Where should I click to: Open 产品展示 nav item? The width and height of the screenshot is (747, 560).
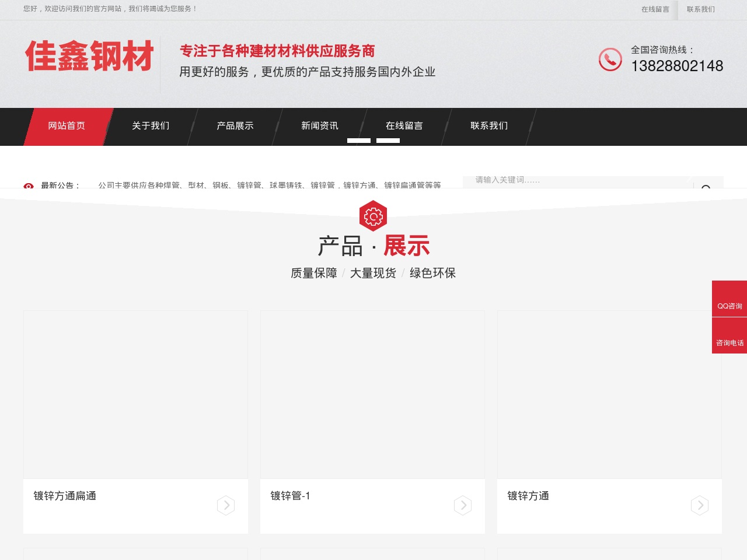point(235,126)
